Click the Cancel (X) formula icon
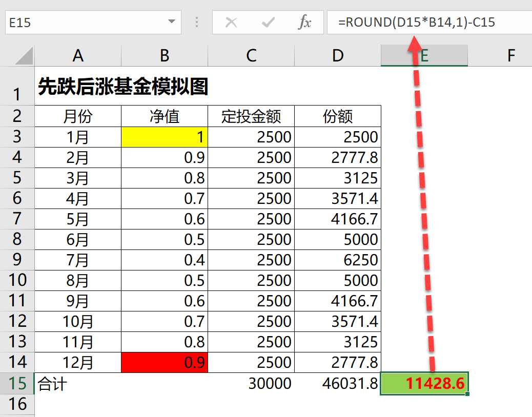Screen dimensions: 532x417 pyautogui.click(x=231, y=23)
